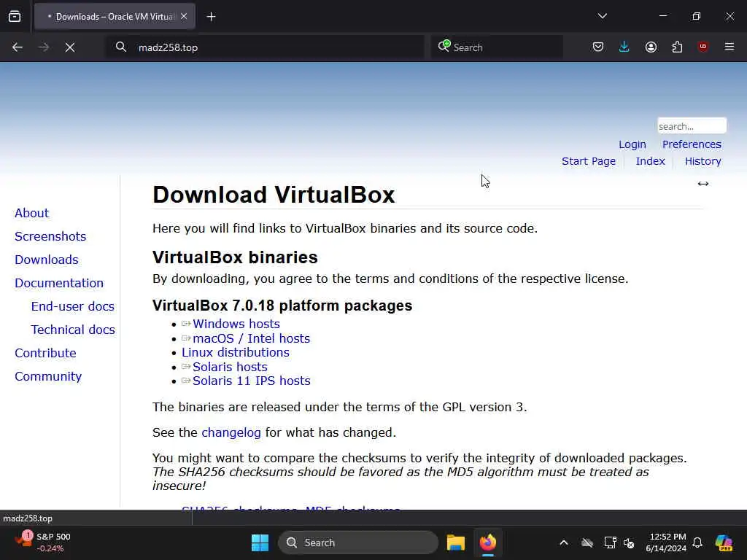The image size is (747, 560).
Task: Open File Explorer from the taskbar
Action: pyautogui.click(x=455, y=542)
